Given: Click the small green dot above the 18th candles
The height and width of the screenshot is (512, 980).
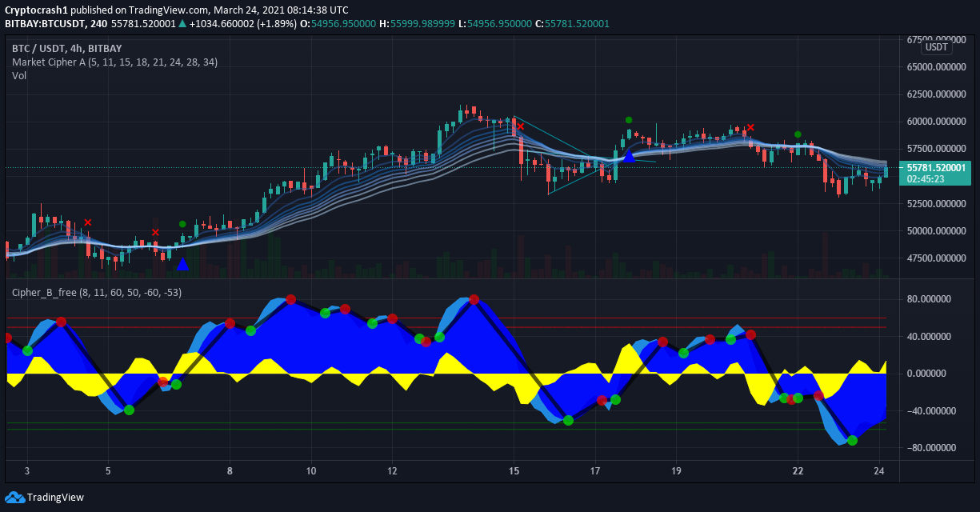Looking at the screenshot, I should coord(629,119).
